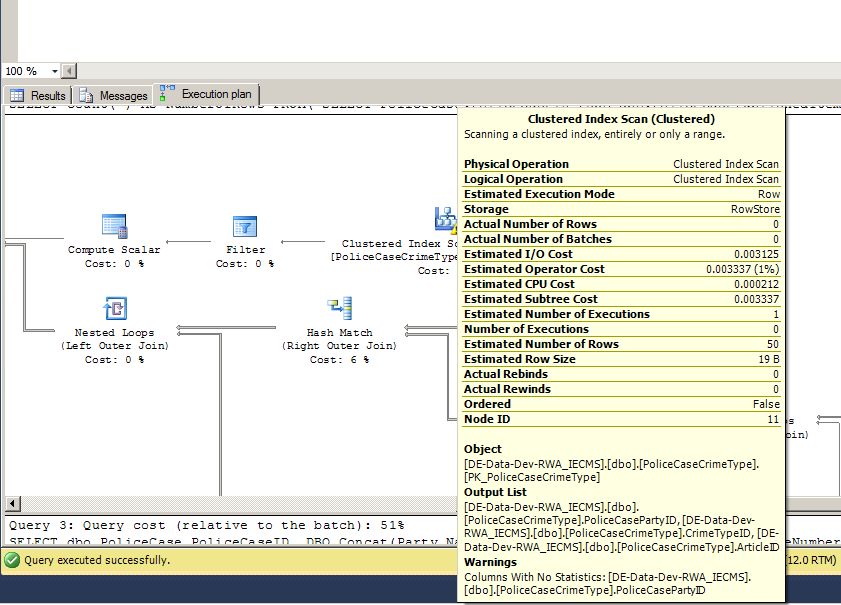Click the 'Ordered' False tooltip row
Image resolution: width=841 pixels, height=605 pixels.
pyautogui.click(x=622, y=404)
